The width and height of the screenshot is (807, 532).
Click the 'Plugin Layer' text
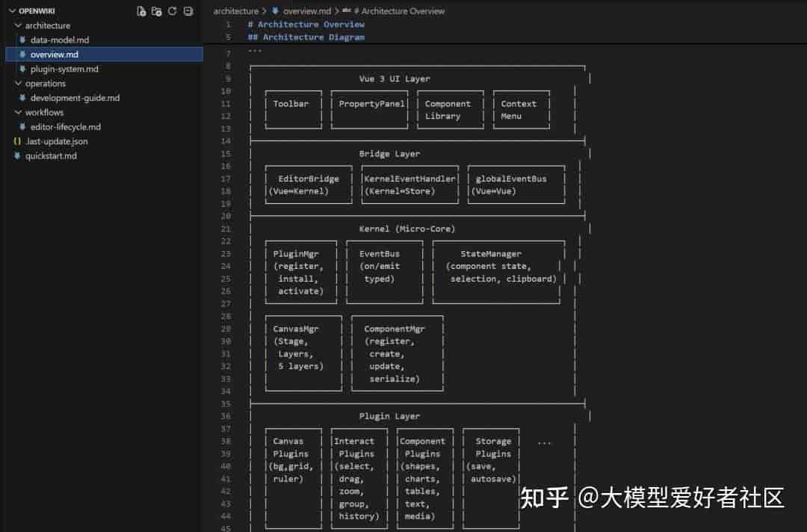tap(389, 415)
